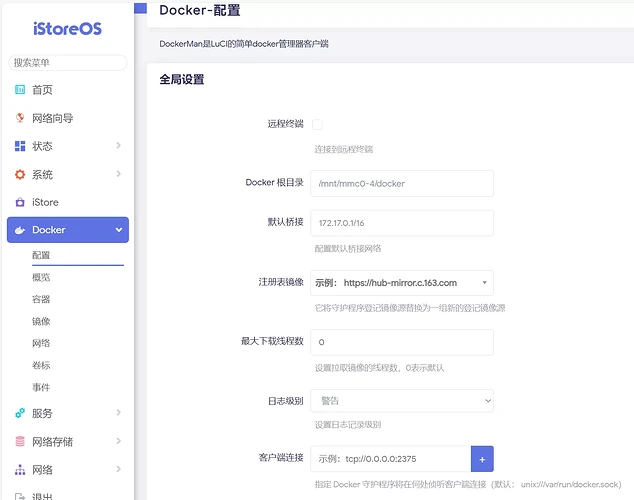This screenshot has height=500, width=634.
Task: Click the 客户端连接 field label
Action: pos(281,458)
